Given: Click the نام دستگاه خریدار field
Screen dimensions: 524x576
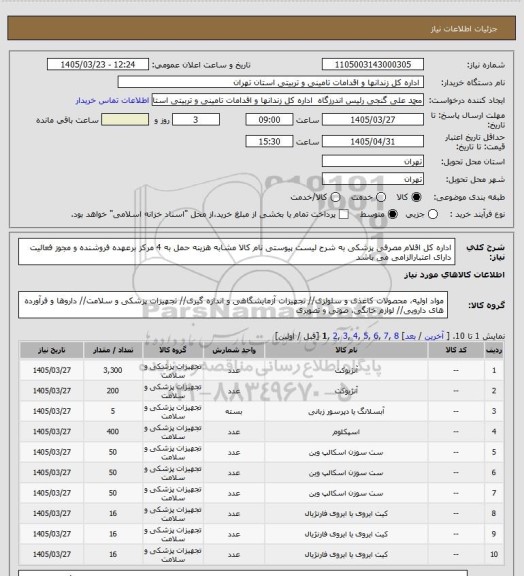Looking at the screenshot, I should (270, 82).
